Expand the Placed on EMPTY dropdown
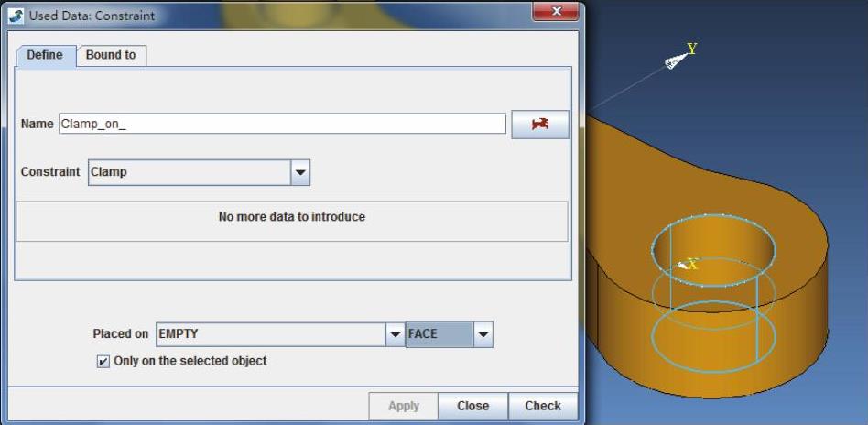This screenshot has height=425, width=868. click(395, 334)
